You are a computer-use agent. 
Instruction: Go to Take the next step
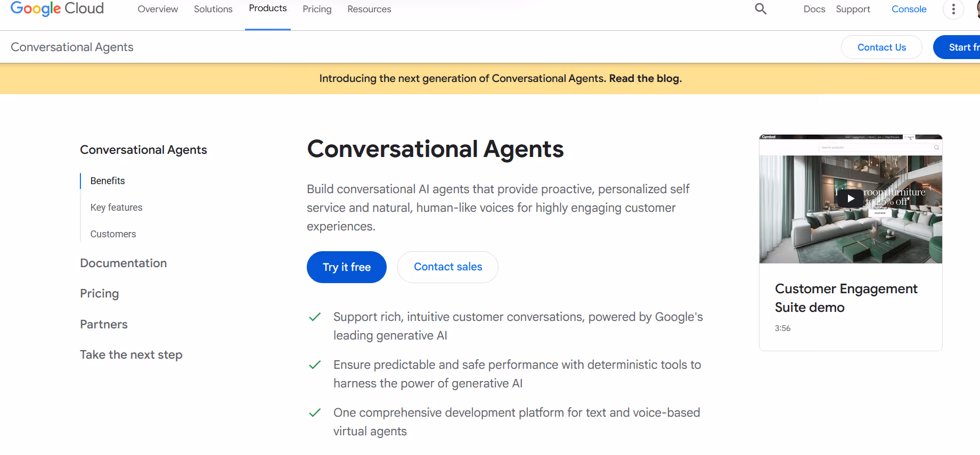(x=131, y=355)
